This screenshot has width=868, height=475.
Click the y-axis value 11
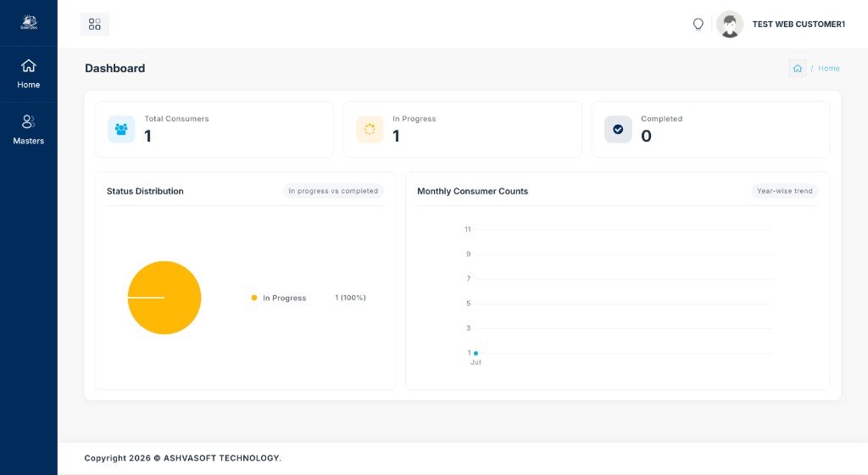[468, 229]
